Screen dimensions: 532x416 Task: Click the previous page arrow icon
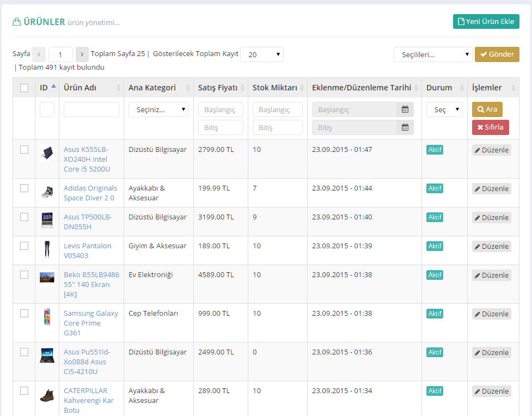click(39, 54)
